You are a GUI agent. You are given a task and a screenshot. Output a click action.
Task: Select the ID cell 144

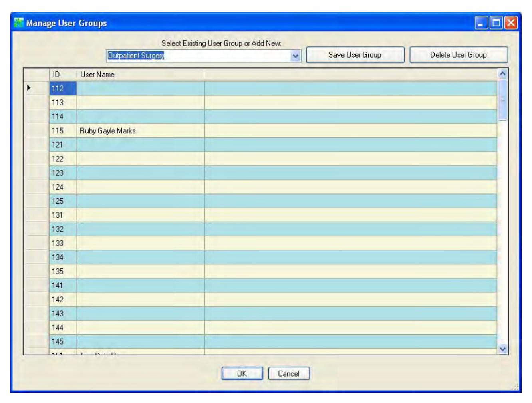point(63,328)
